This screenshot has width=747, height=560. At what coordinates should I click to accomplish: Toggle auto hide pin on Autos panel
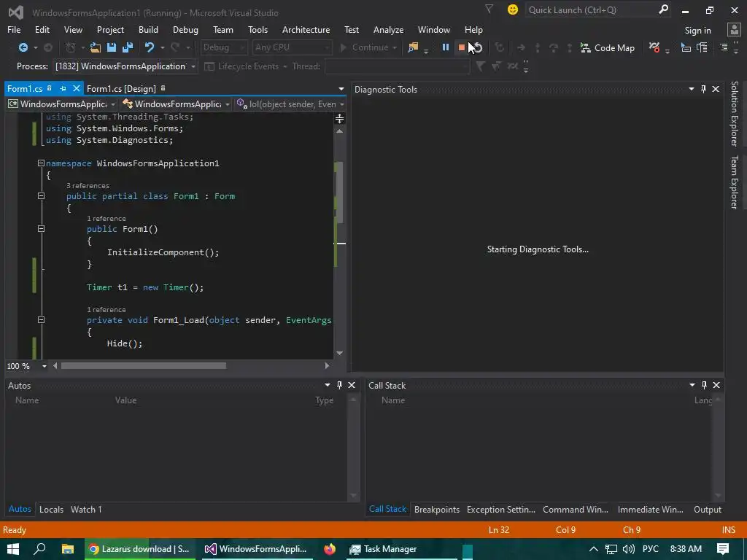[x=340, y=385]
